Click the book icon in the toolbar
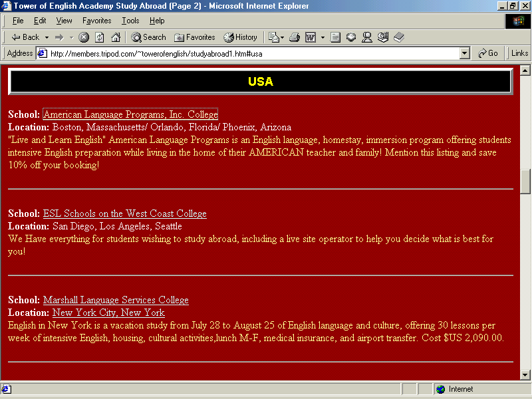532x399 pixels. coord(399,37)
